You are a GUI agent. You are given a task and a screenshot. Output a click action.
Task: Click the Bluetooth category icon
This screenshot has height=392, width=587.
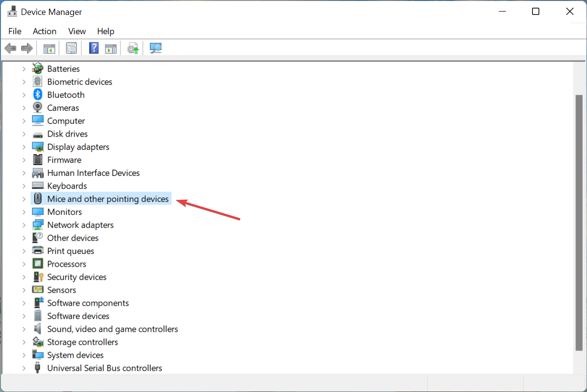[x=38, y=94]
